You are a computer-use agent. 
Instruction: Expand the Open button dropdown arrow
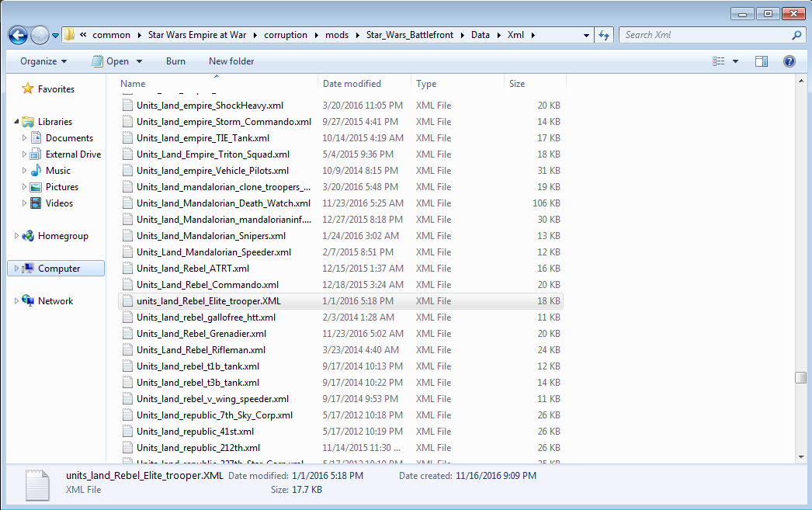[x=139, y=61]
